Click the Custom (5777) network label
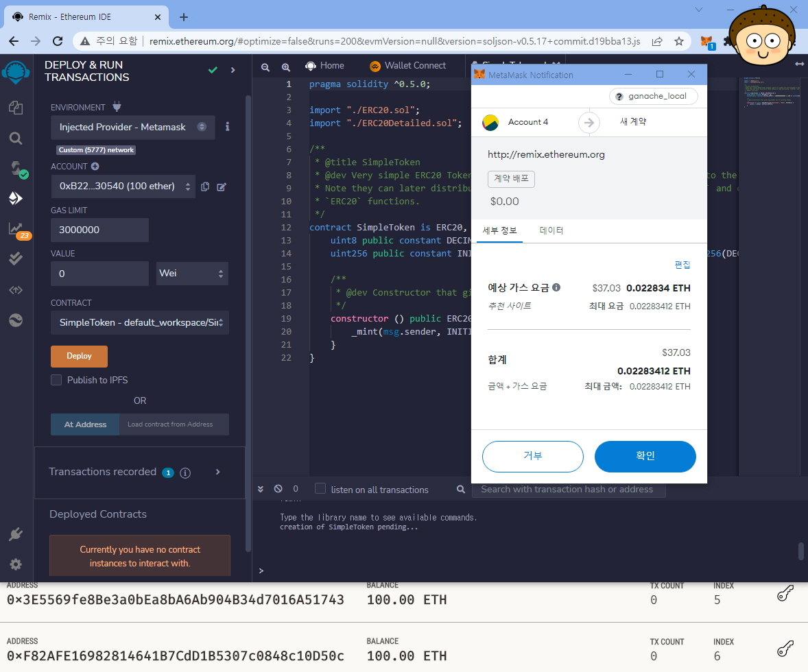Screen dimensions: 808x672 coord(96,150)
